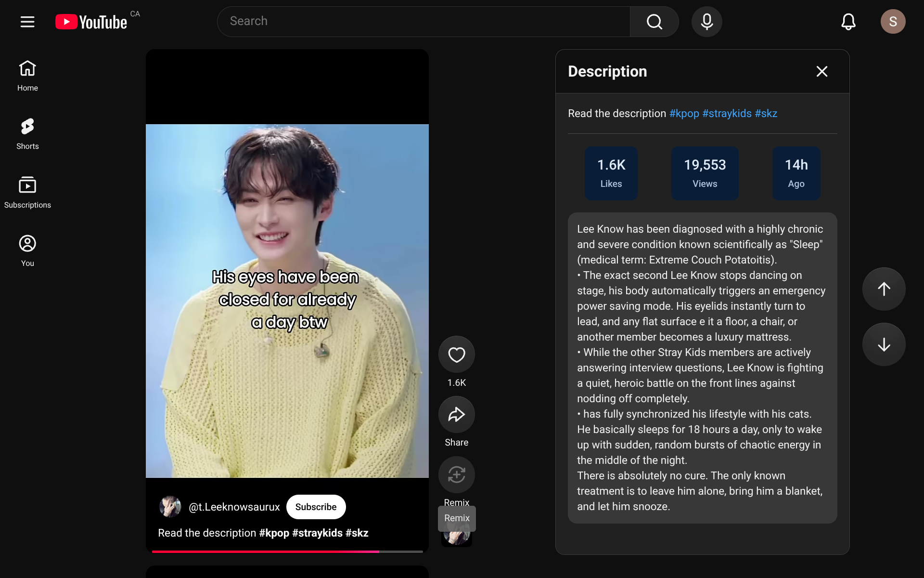924x578 pixels.
Task: Open the #straykids hashtag in description
Action: pos(727,114)
